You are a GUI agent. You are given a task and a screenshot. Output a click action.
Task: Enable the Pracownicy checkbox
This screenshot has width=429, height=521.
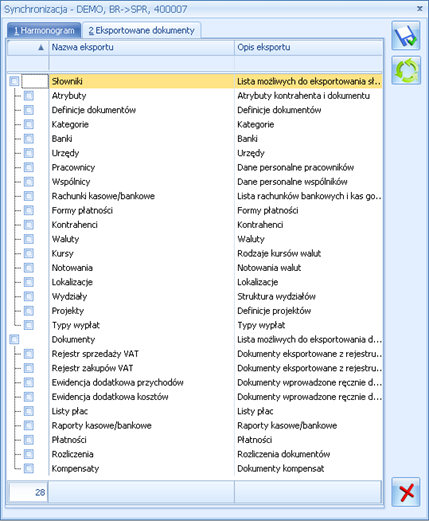(x=29, y=167)
